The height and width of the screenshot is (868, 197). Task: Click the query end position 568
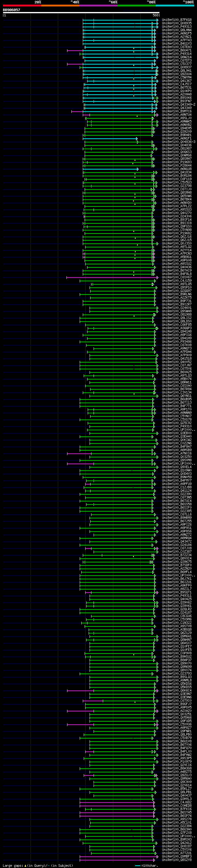[155, 15]
